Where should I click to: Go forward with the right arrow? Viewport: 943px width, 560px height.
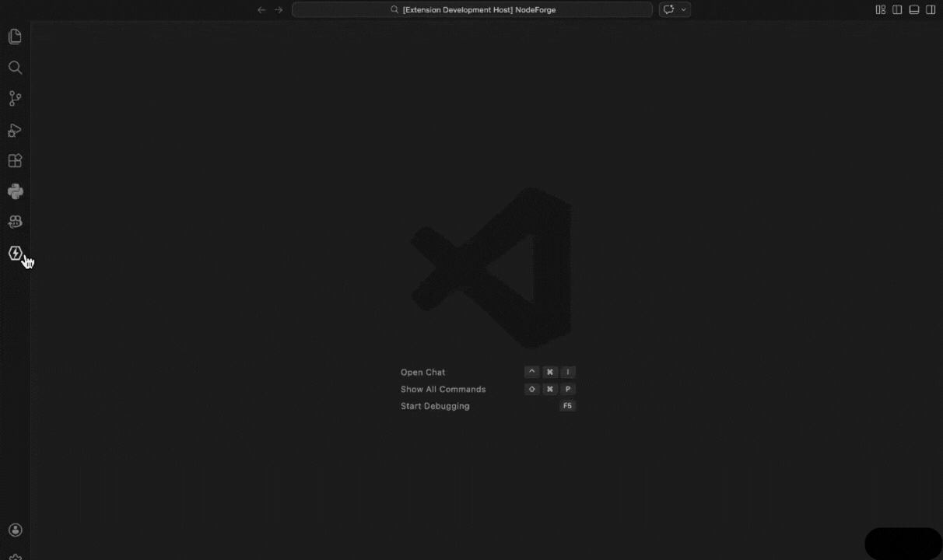[x=279, y=10]
